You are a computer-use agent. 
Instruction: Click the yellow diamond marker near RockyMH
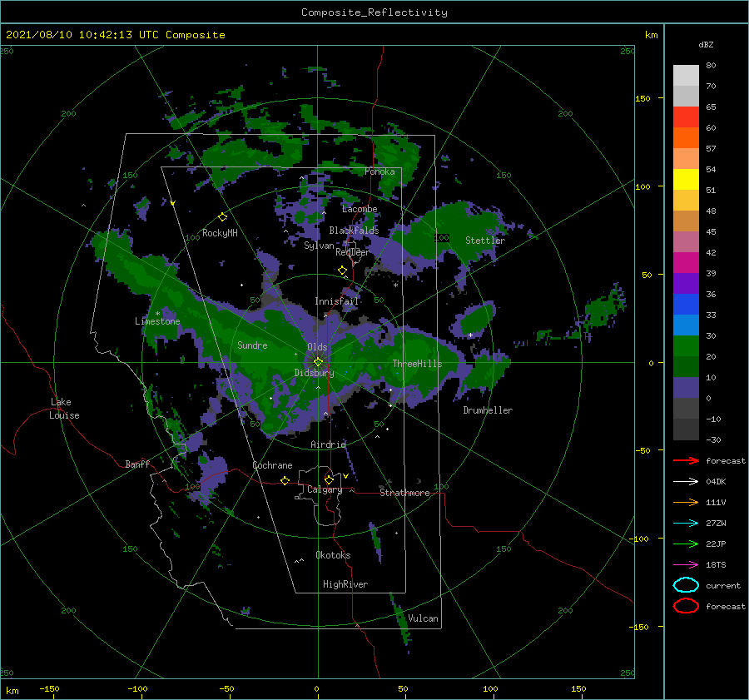tap(222, 217)
